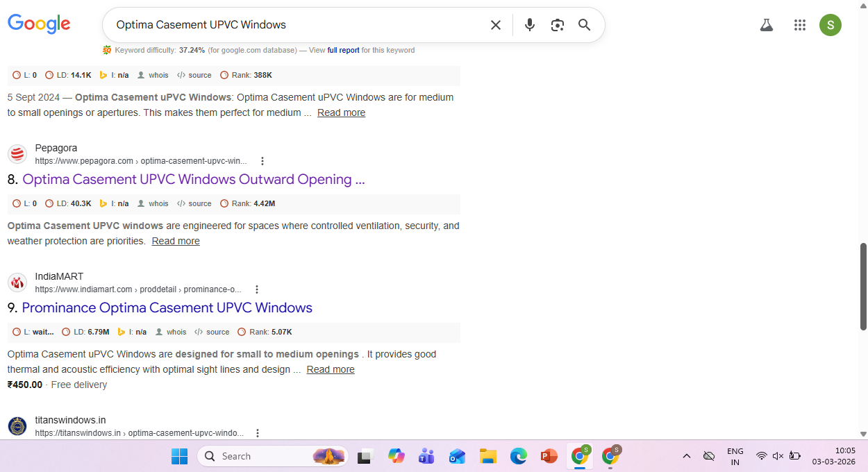Click Rank: 5.07K in IndiaMART bar
The width and height of the screenshot is (868, 472).
pos(265,332)
